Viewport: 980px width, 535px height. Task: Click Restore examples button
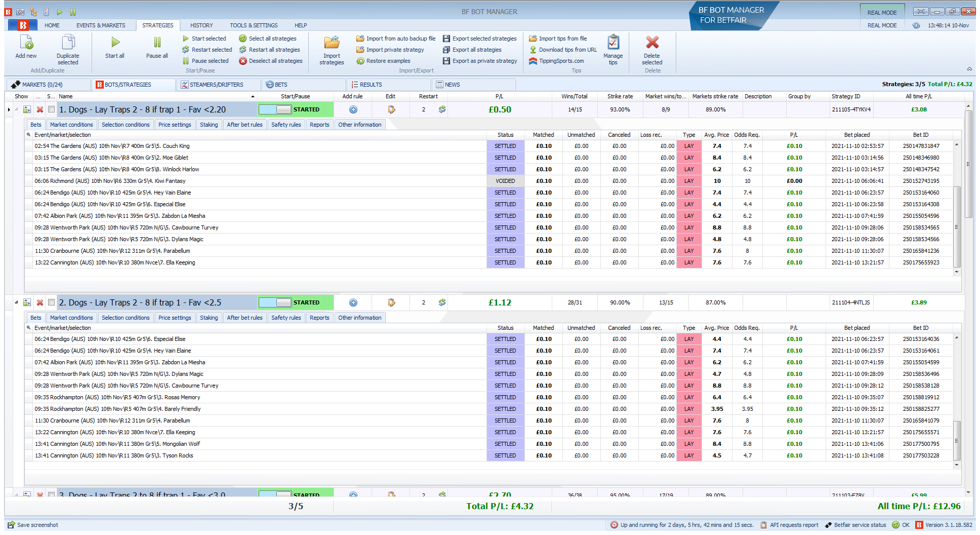click(383, 61)
